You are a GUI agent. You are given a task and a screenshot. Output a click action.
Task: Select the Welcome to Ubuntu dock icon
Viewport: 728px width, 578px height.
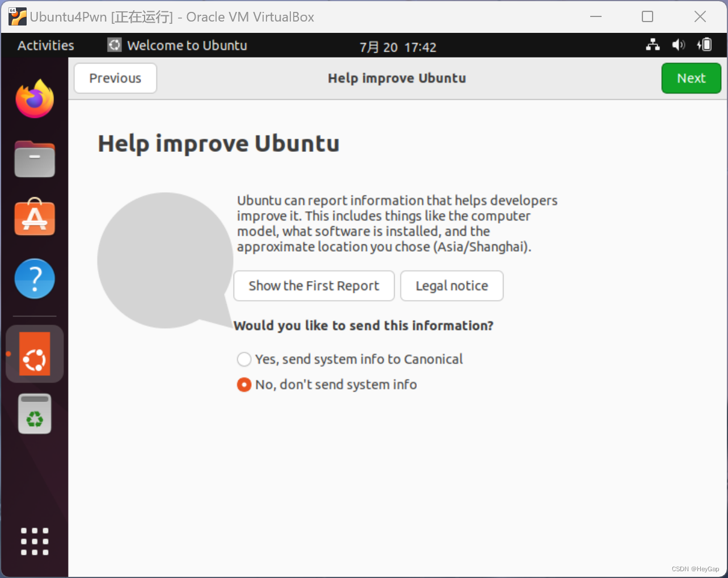tap(35, 354)
